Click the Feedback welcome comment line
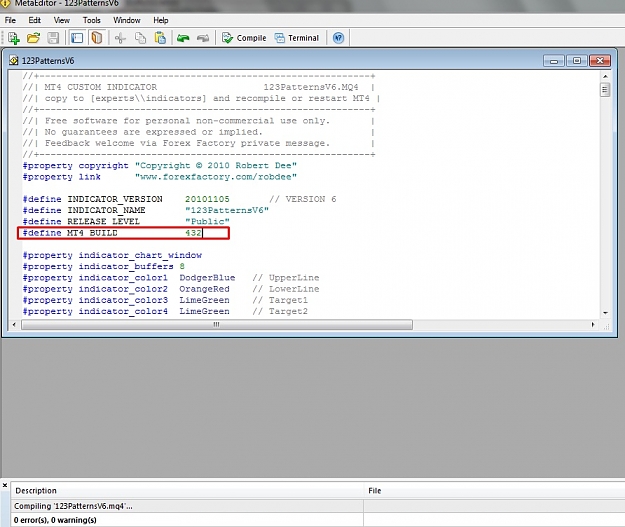The image size is (625, 527). tap(199, 143)
